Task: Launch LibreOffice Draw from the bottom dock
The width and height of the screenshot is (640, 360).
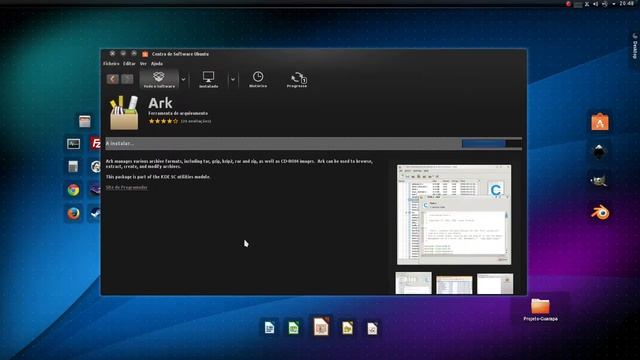Action: point(347,328)
